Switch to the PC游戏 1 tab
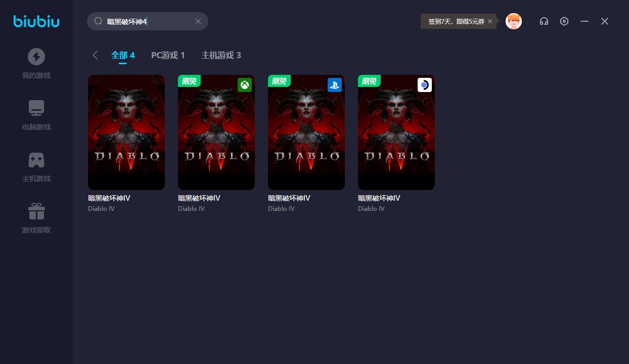The image size is (629, 364). 168,55
